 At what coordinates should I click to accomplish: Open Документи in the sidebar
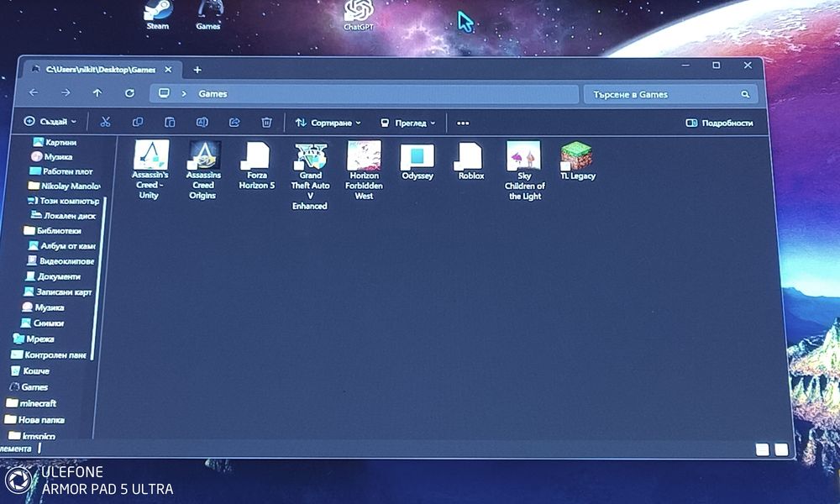point(52,276)
